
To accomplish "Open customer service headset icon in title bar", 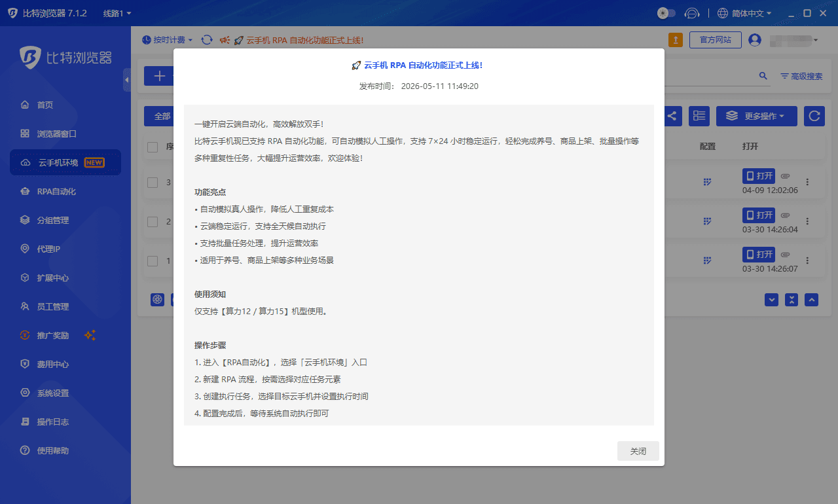I will tap(691, 13).
